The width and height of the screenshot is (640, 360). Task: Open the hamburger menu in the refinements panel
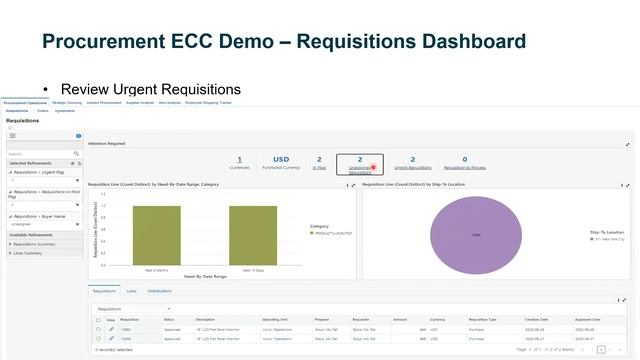pos(13,136)
